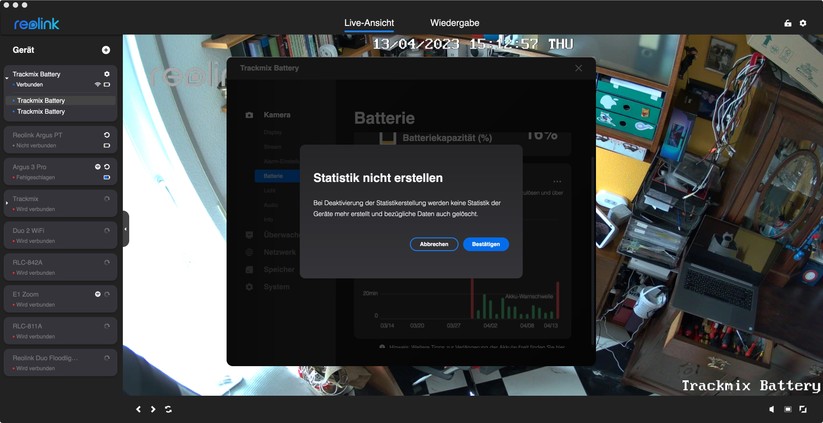The width and height of the screenshot is (823, 423).
Task: Expand the Argus 3 Pro dropdown arrow
Action: (98, 166)
